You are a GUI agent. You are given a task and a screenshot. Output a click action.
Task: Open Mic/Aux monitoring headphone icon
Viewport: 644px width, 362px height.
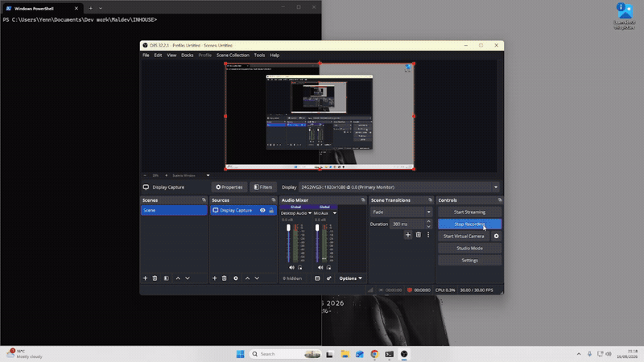tap(328, 268)
